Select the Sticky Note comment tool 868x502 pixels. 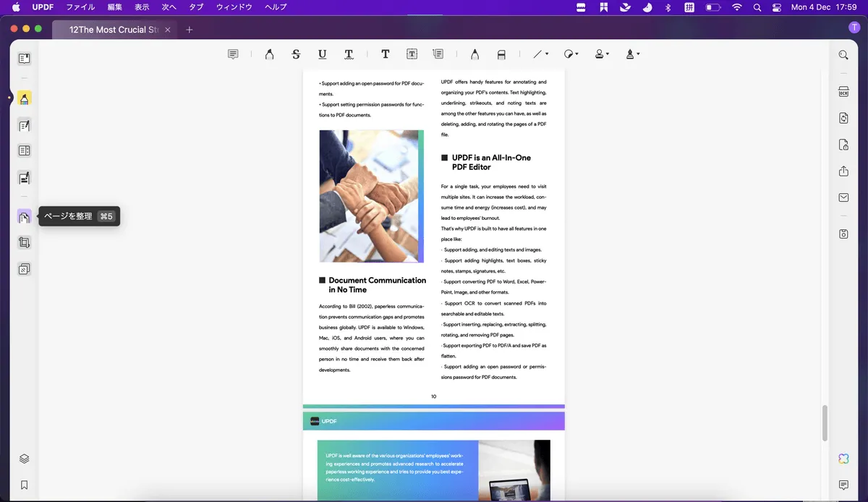click(x=233, y=54)
